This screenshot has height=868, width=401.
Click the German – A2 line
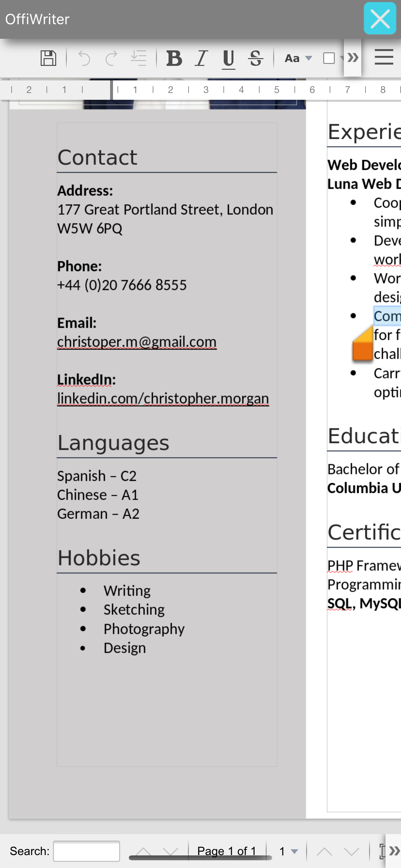tap(98, 514)
